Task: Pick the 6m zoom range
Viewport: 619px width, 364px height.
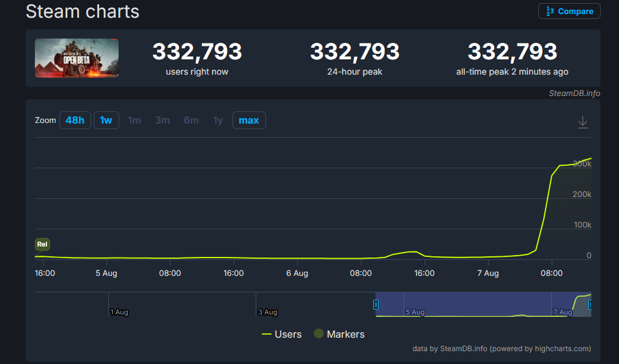Action: click(x=191, y=121)
